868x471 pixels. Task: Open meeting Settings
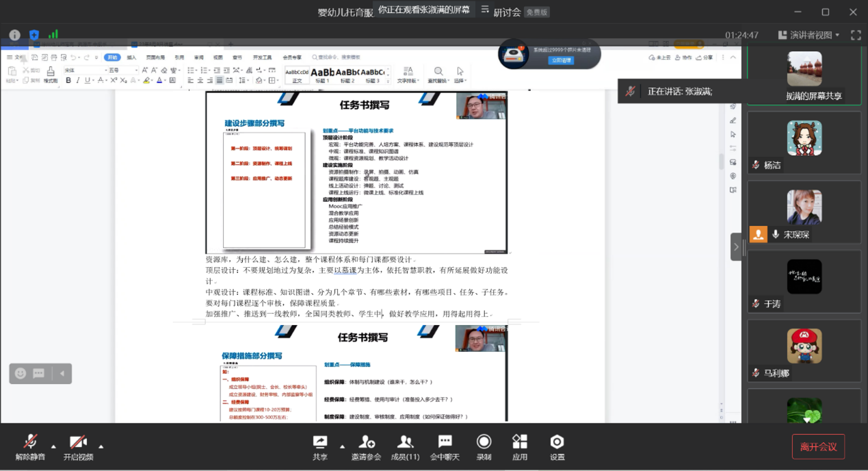[x=557, y=446]
